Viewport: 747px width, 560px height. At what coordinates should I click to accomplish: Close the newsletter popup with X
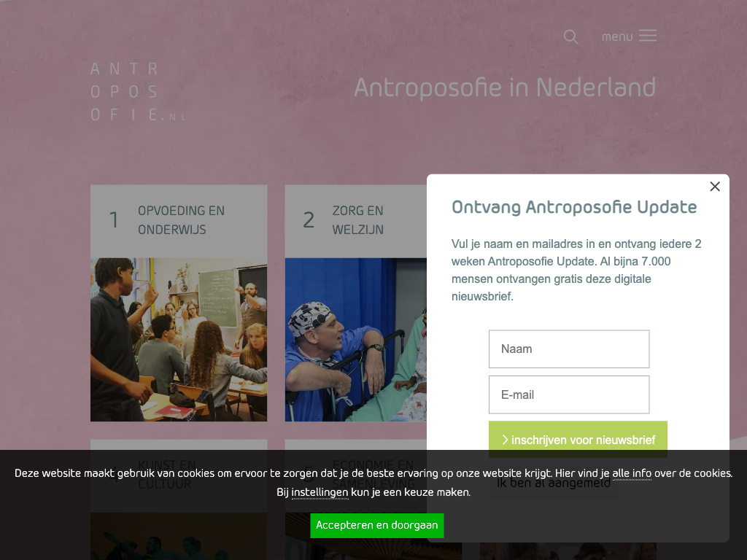pyautogui.click(x=715, y=187)
